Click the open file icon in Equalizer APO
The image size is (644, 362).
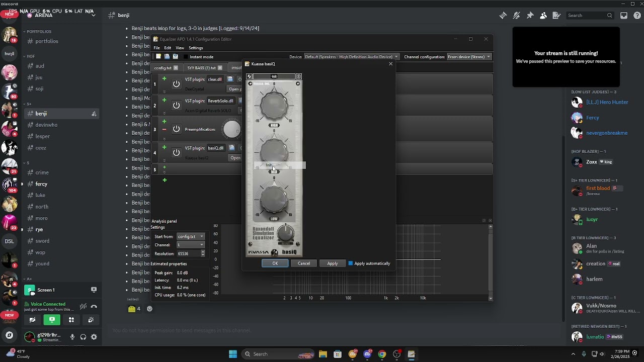click(x=167, y=57)
